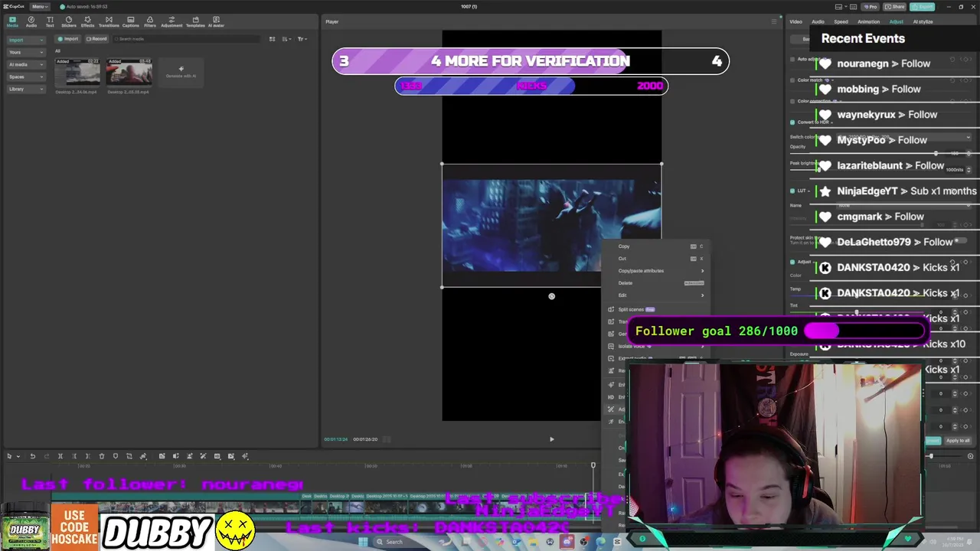Expand the Spaces sidebar section

point(26,77)
